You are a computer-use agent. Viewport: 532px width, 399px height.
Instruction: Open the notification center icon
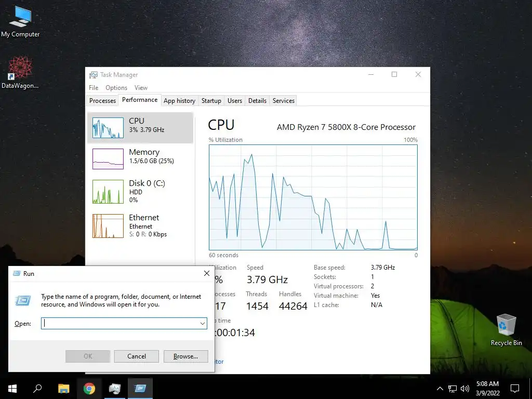(x=515, y=389)
